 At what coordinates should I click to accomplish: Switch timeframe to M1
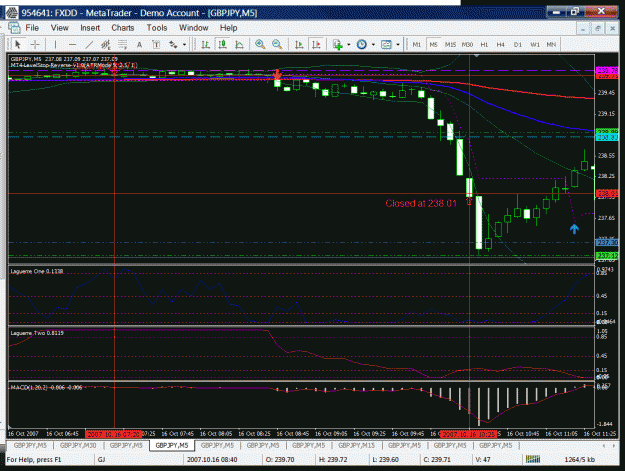point(417,45)
